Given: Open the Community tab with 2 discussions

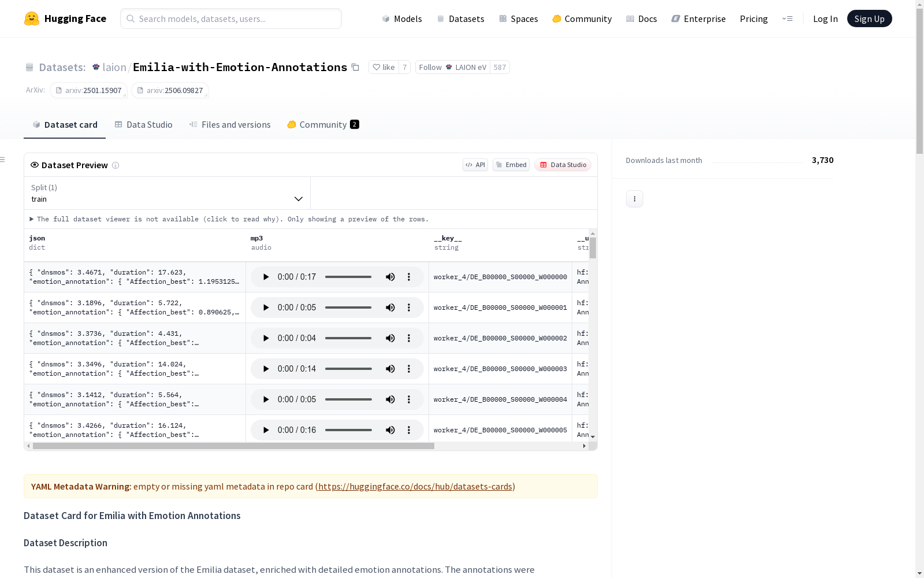Looking at the screenshot, I should 323,124.
